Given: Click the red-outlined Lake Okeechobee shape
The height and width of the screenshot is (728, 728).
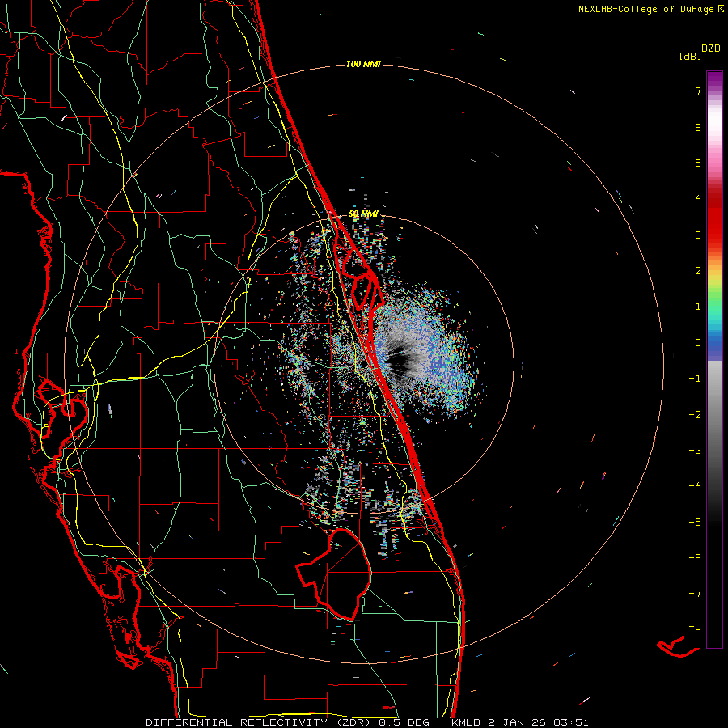Looking at the screenshot, I should pyautogui.click(x=333, y=574).
